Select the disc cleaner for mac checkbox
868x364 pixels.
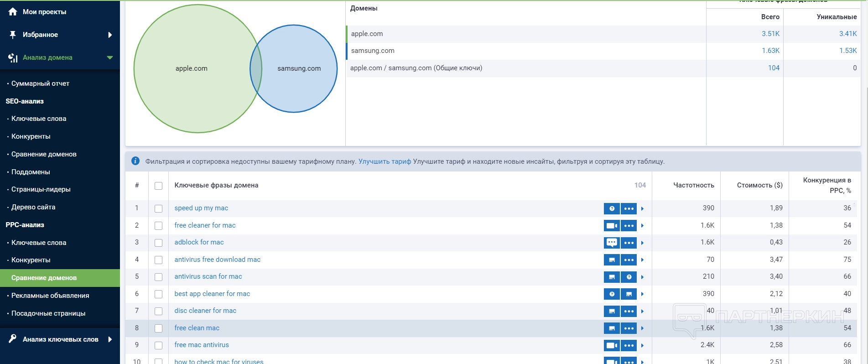pyautogui.click(x=158, y=311)
